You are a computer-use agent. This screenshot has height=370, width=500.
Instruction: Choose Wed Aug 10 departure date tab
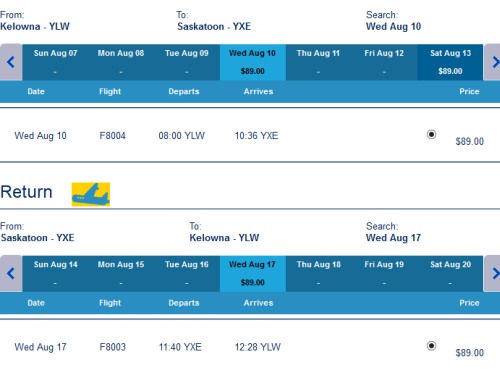pos(253,62)
